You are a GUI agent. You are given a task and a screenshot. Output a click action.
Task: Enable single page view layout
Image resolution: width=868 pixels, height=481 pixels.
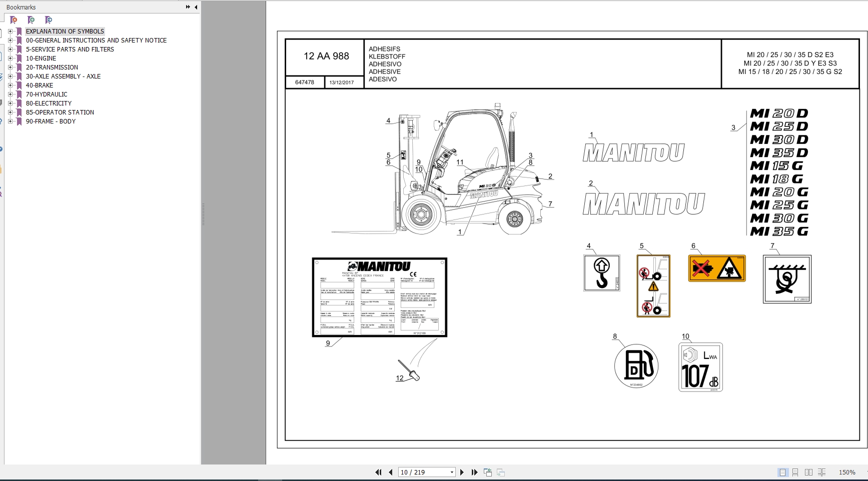point(783,472)
